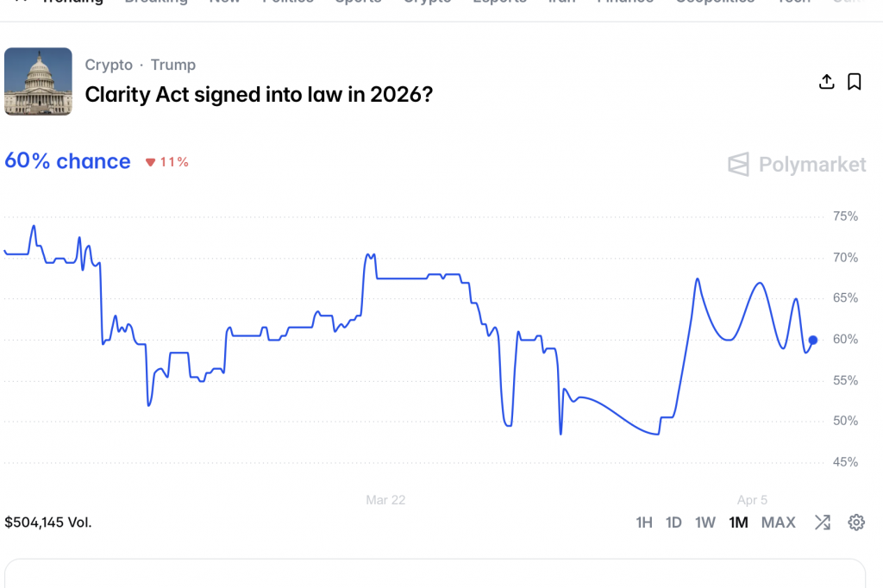Show the MAX time range

779,522
